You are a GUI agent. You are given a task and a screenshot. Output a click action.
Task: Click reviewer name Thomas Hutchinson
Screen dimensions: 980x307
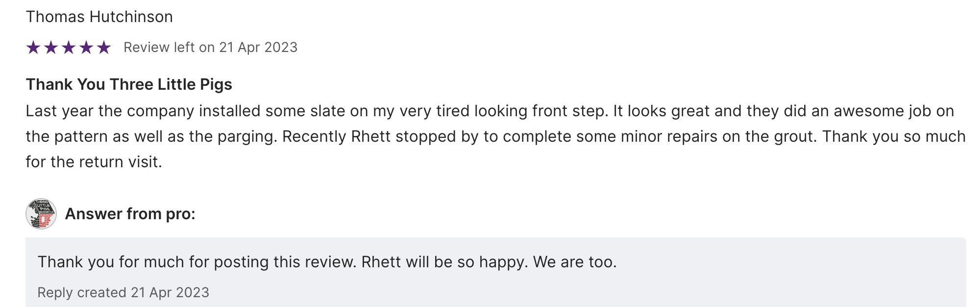(99, 17)
